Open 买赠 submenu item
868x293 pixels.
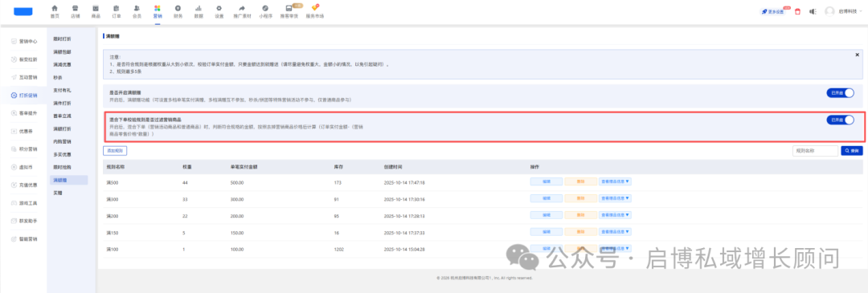(x=58, y=193)
